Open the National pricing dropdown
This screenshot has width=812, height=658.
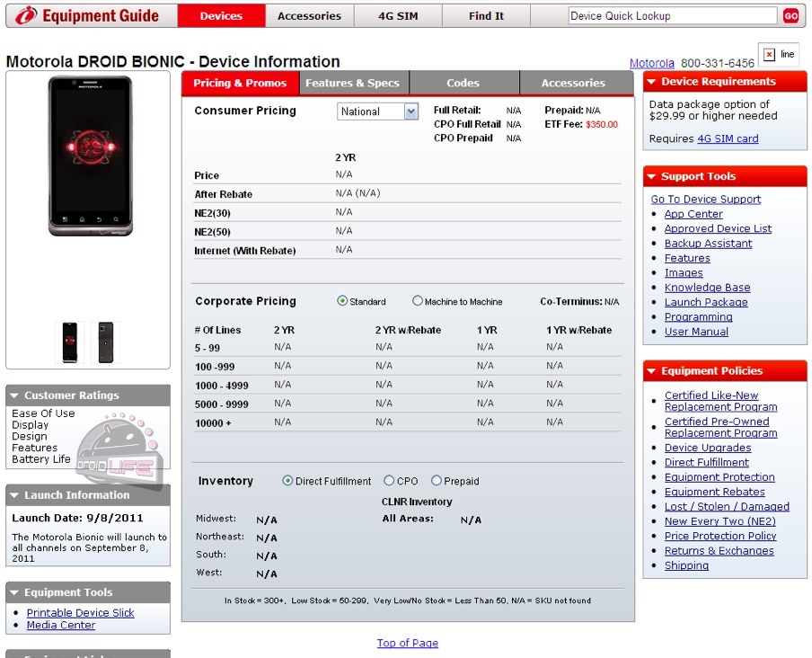pyautogui.click(x=377, y=111)
